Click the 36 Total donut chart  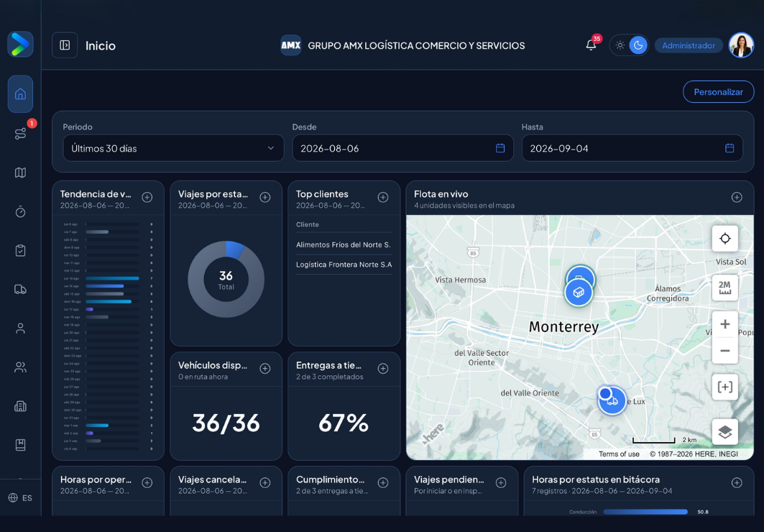pyautogui.click(x=226, y=280)
